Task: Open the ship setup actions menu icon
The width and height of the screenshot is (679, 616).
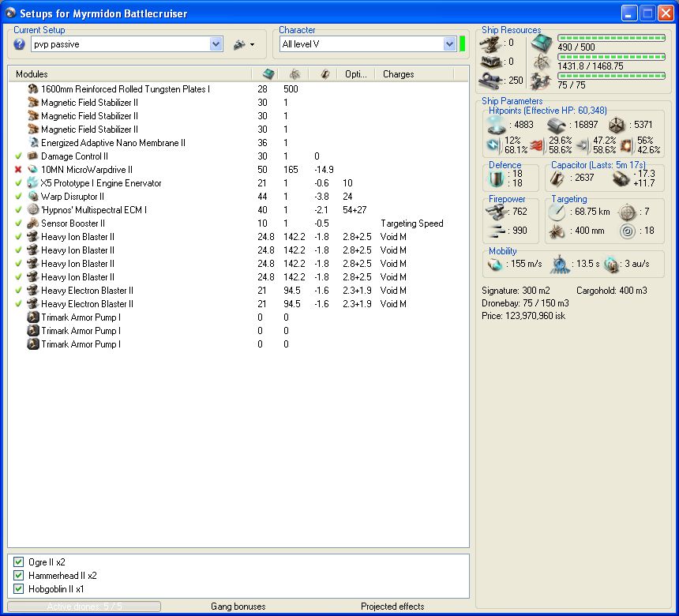Action: [244, 44]
